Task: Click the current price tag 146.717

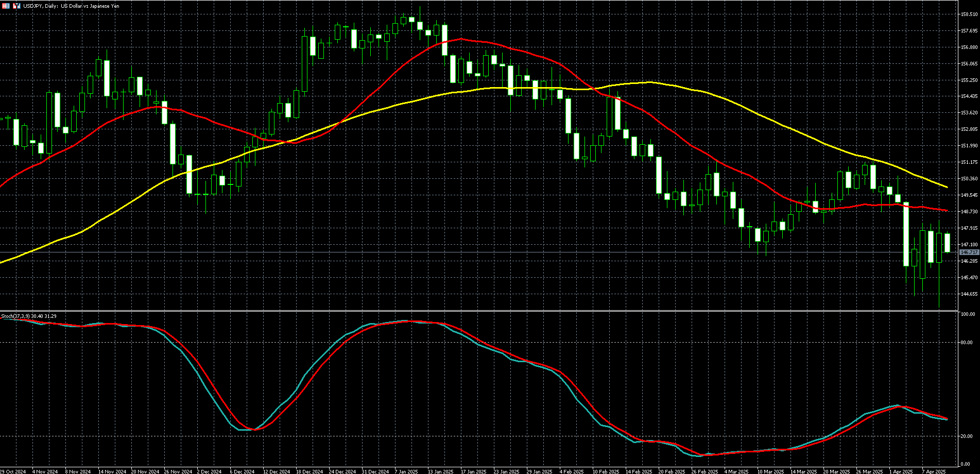Action: click(x=969, y=252)
